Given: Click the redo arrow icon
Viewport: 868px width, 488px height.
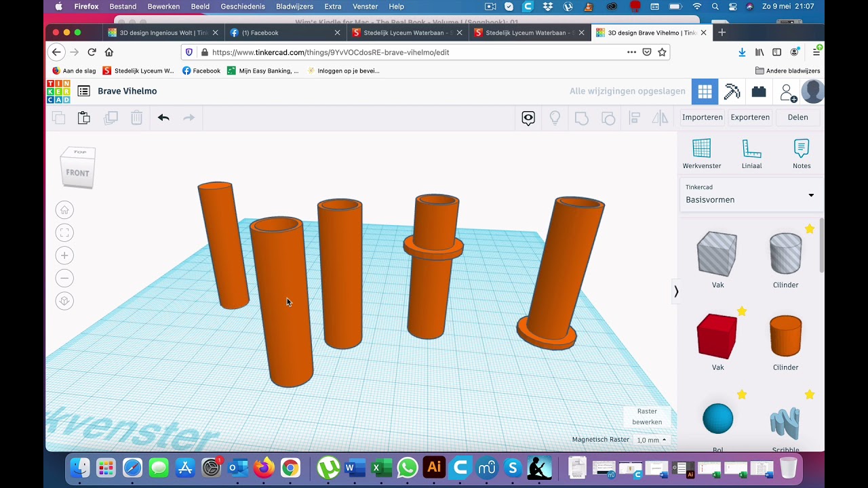Looking at the screenshot, I should click(x=189, y=118).
